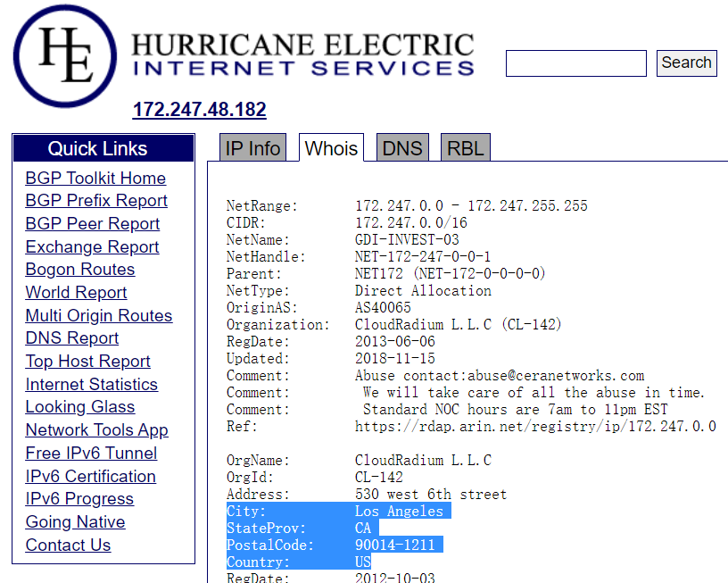
Task: View the Bogon Routes page
Action: pyautogui.click(x=80, y=270)
